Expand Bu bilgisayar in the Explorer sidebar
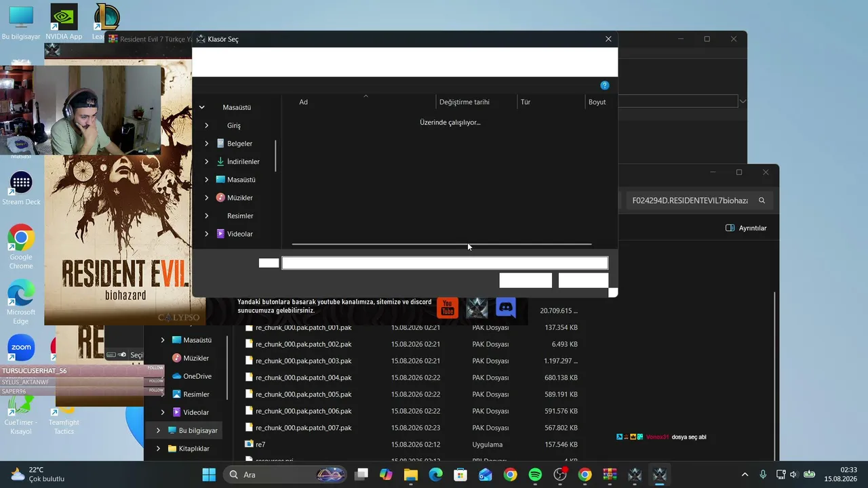 (x=158, y=430)
